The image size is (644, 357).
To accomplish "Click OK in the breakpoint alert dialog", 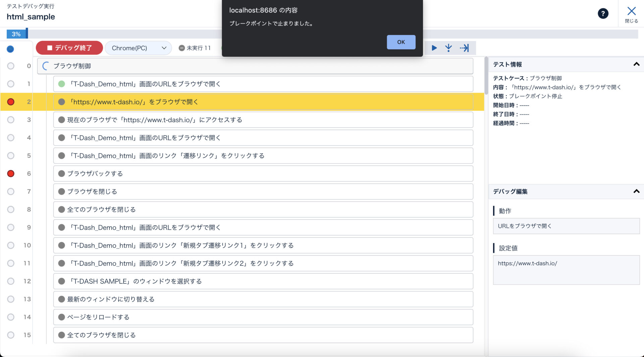I will point(401,42).
